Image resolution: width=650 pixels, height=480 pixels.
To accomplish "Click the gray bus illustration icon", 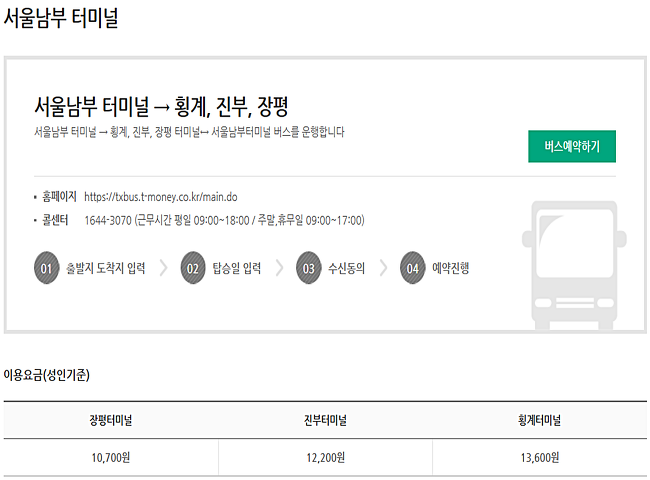I will [574, 265].
